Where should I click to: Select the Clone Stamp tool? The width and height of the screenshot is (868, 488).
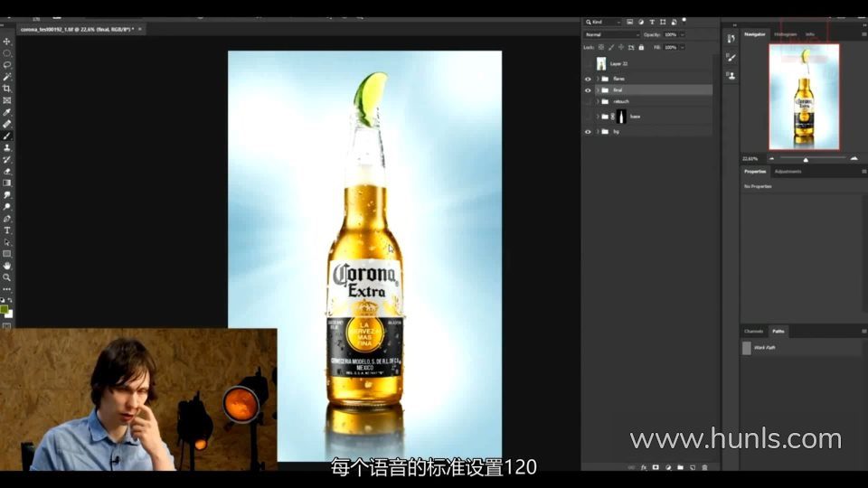click(x=6, y=147)
